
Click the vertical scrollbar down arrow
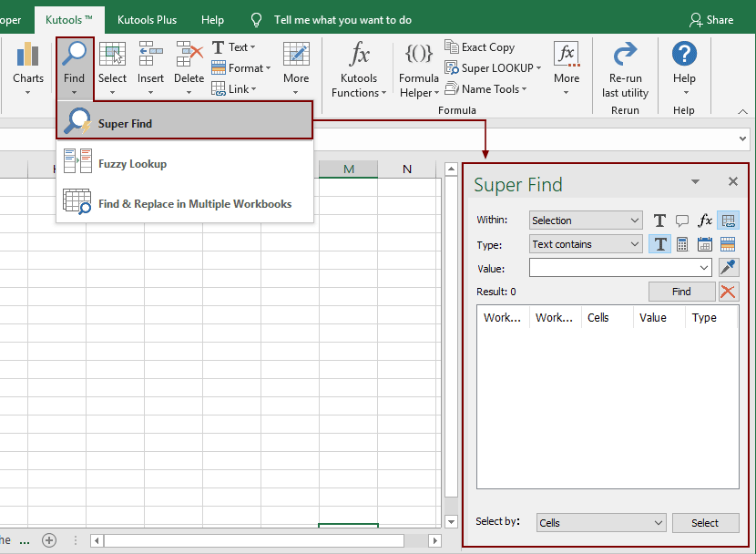coord(451,521)
